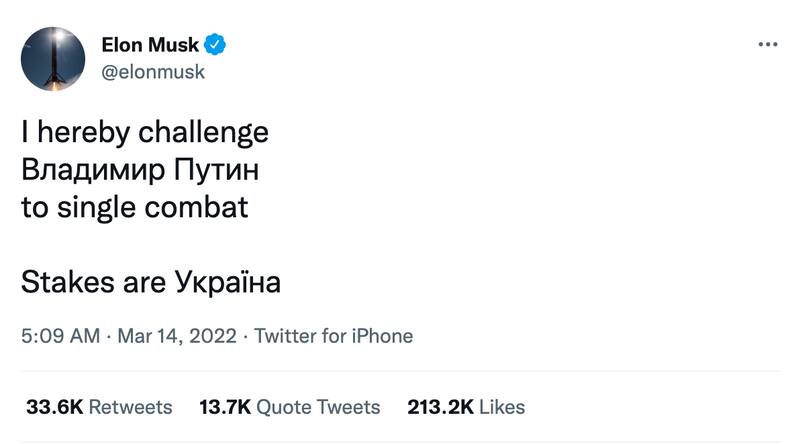Image resolution: width=800 pixels, height=444 pixels.
Task: Open the Quote Tweets label
Action: [x=318, y=407]
